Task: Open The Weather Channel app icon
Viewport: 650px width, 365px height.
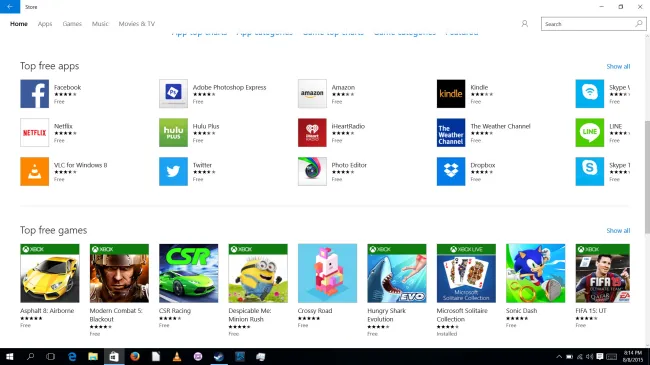Action: click(x=451, y=133)
